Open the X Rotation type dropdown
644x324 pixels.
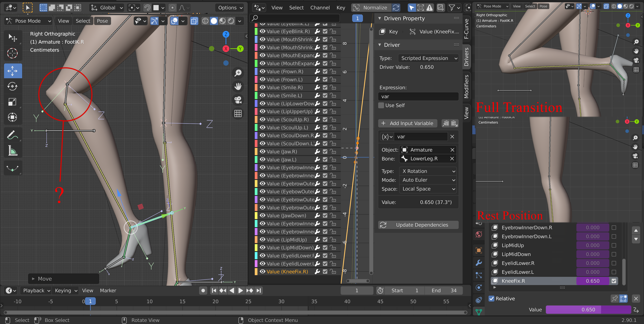(428, 171)
